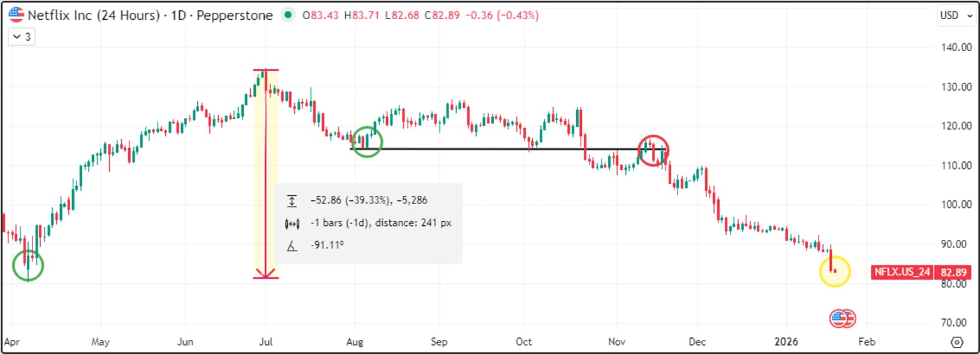Click the Pepperstone broker name
This screenshot has height=354, width=980.
[x=235, y=15]
